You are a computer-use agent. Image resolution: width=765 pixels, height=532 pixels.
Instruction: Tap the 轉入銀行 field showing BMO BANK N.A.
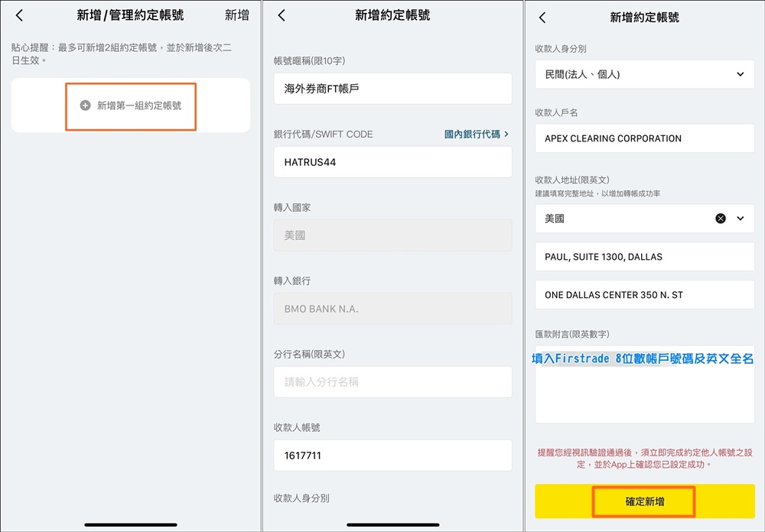392,309
